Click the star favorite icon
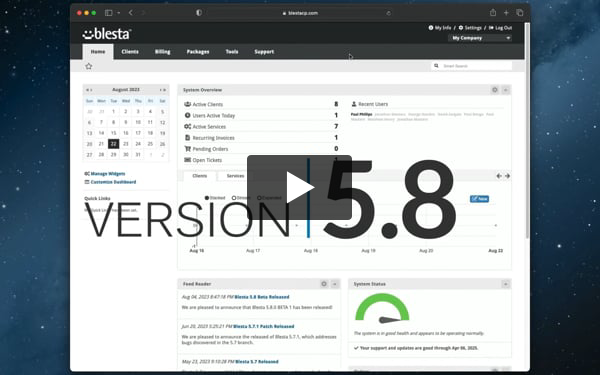 [x=89, y=66]
